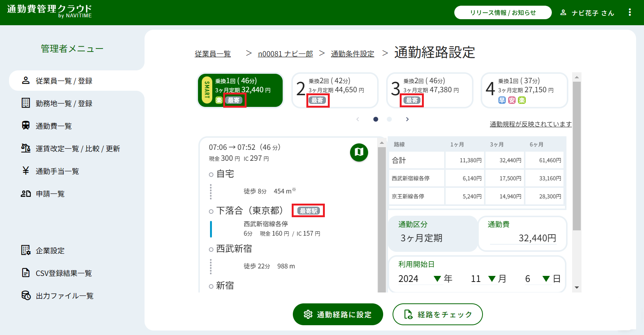Follow the n00081 ナビ一郎 breadcrumb link
Viewport: 644px width, 335px height.
(285, 54)
